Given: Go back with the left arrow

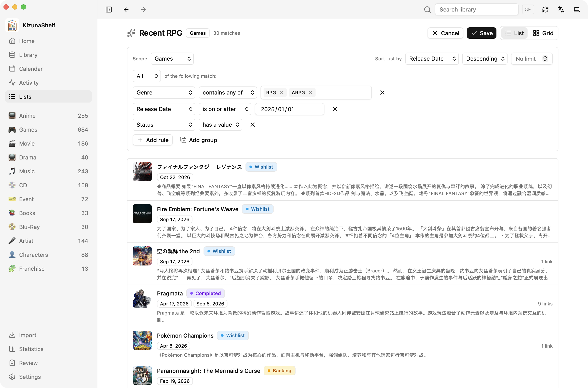Looking at the screenshot, I should coord(126,9).
